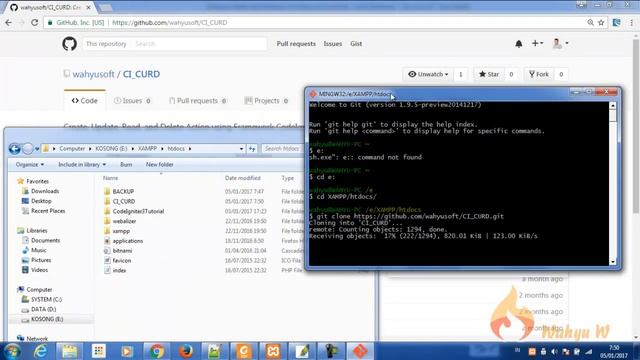Click Git Bash terminal scroll-down arrow
640x360 pixels.
tap(613, 262)
